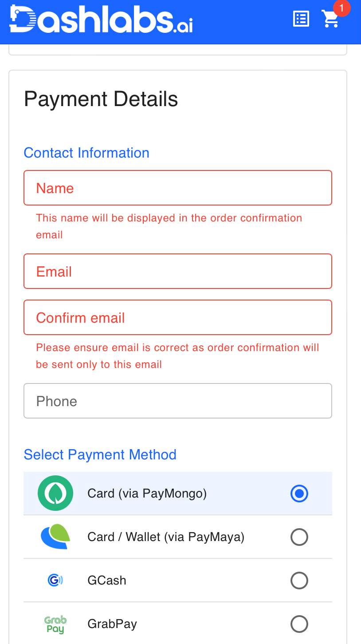
Task: Click the Card (via PayMongo) label
Action: tap(147, 494)
